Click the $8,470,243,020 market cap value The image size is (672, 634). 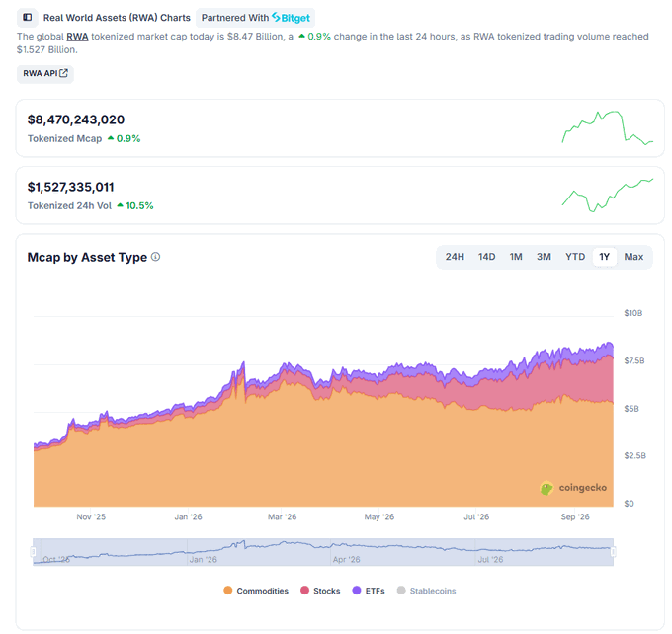[76, 119]
